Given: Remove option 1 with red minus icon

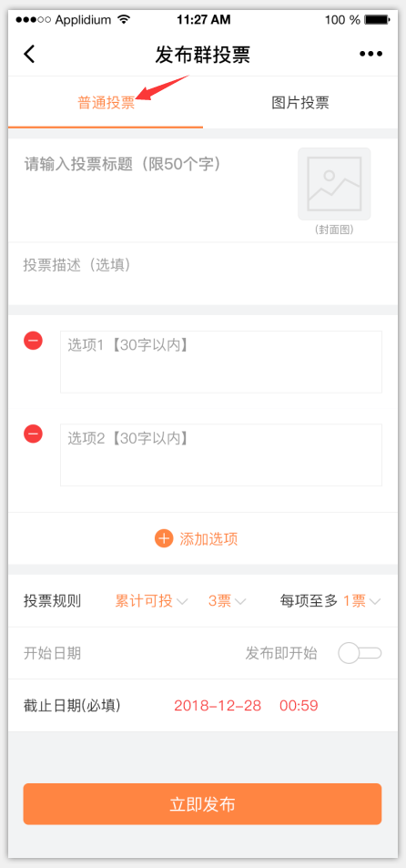Looking at the screenshot, I should [x=33, y=341].
